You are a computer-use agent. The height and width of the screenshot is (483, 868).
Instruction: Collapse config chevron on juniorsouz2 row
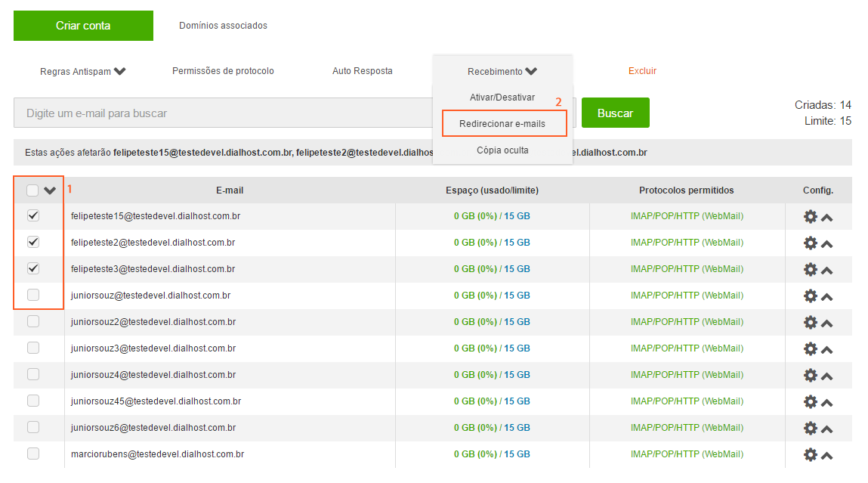(827, 324)
